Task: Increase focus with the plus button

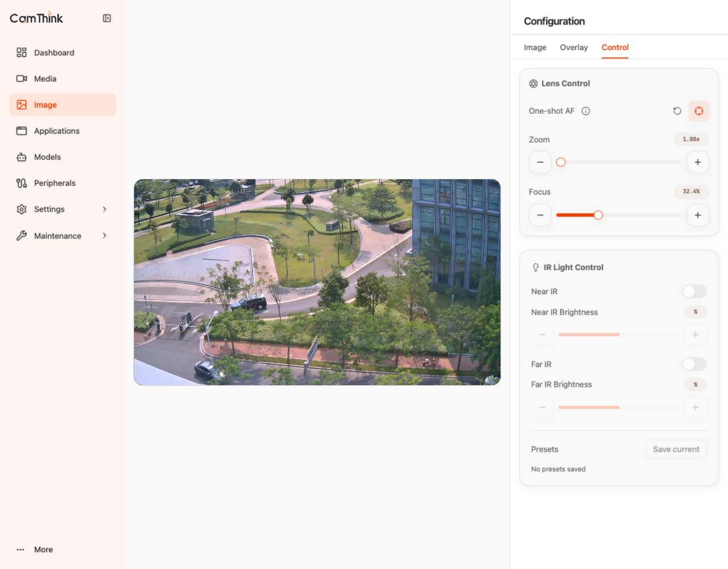Action: pyautogui.click(x=698, y=215)
